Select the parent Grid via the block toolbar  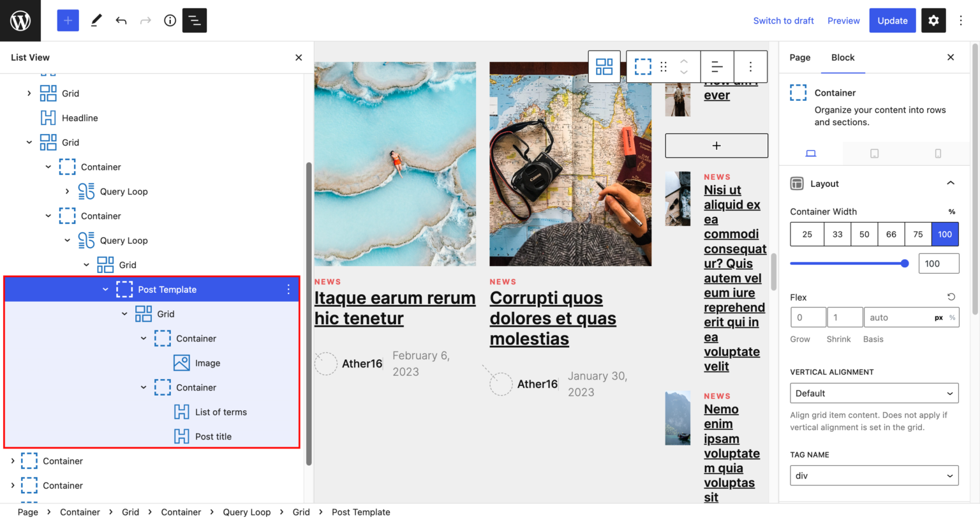point(604,66)
